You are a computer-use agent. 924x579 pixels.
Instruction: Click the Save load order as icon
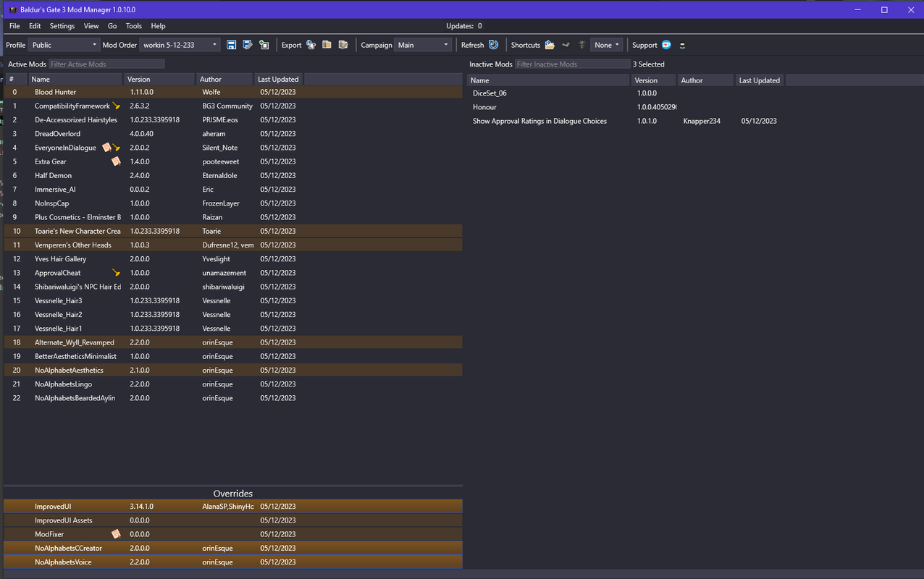pos(248,45)
